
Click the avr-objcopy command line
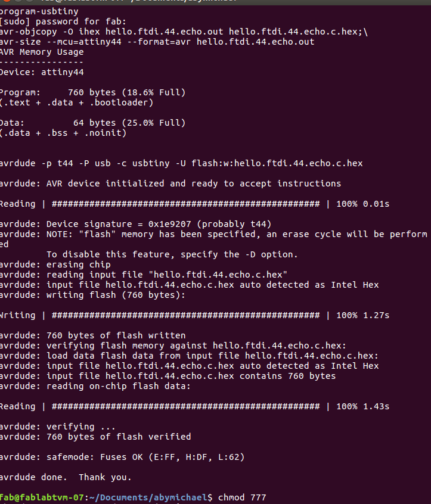(x=184, y=32)
